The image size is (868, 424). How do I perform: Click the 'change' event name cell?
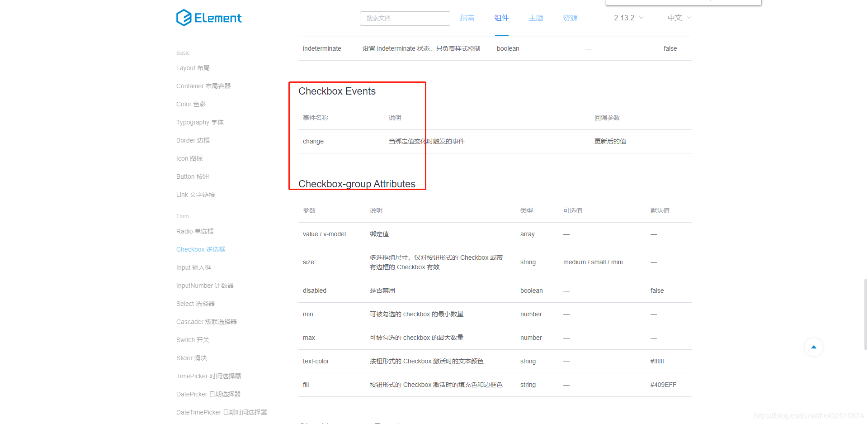point(313,141)
